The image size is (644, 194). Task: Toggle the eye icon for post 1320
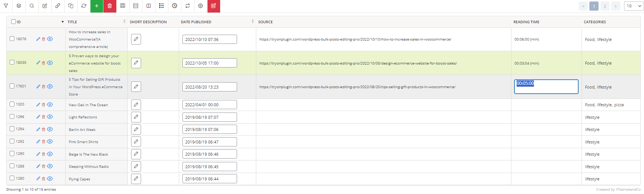[x=50, y=105]
